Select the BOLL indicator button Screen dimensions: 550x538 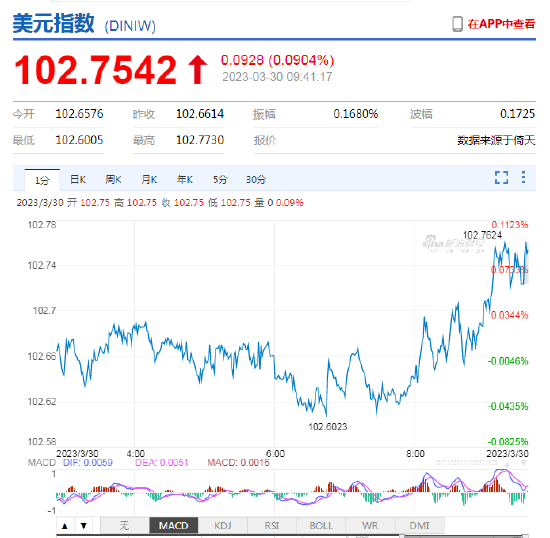(x=321, y=526)
